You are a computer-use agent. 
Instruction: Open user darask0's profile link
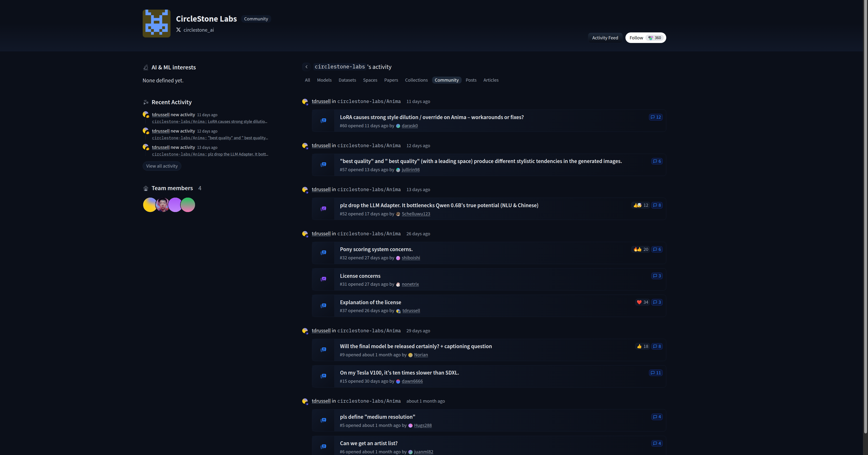pyautogui.click(x=410, y=126)
